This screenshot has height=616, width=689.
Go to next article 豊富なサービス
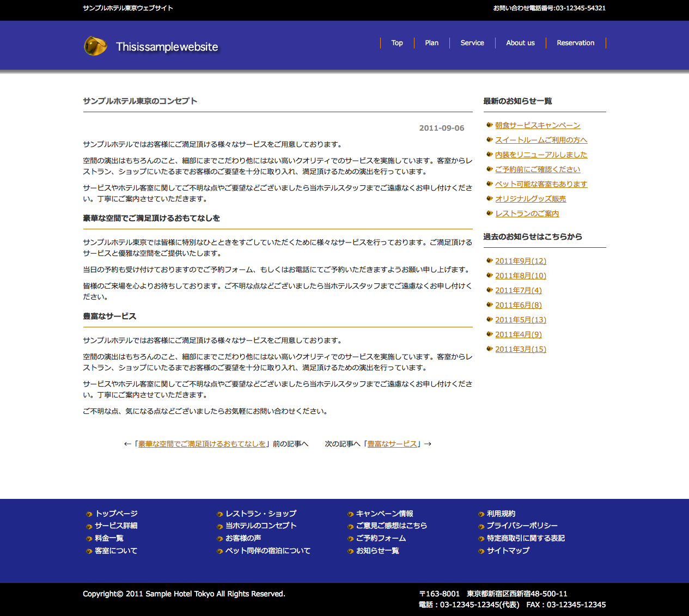[392, 444]
